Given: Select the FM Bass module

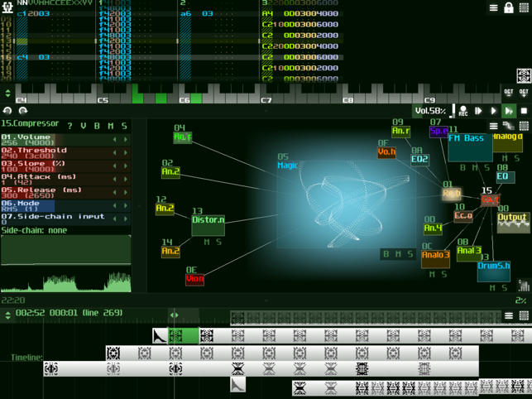Looking at the screenshot, I should (470, 147).
